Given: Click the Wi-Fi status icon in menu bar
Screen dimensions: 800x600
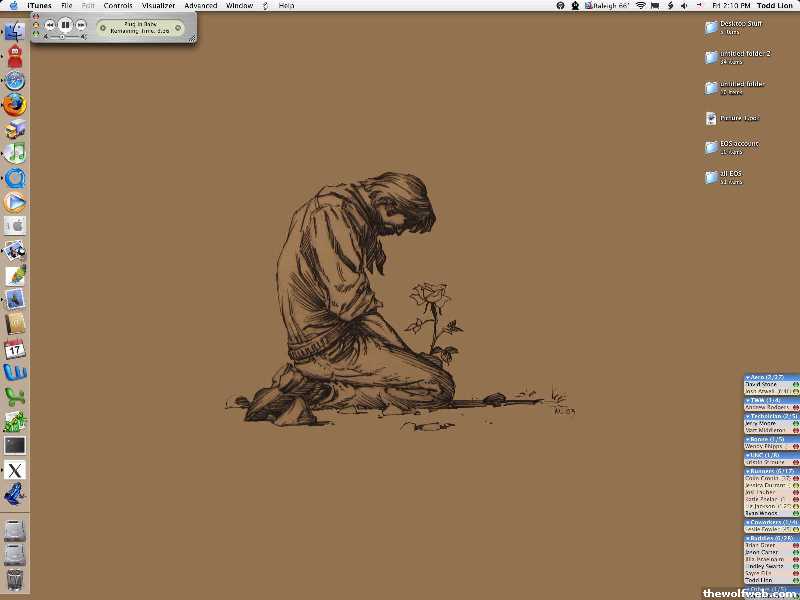Looking at the screenshot, I should [640, 6].
